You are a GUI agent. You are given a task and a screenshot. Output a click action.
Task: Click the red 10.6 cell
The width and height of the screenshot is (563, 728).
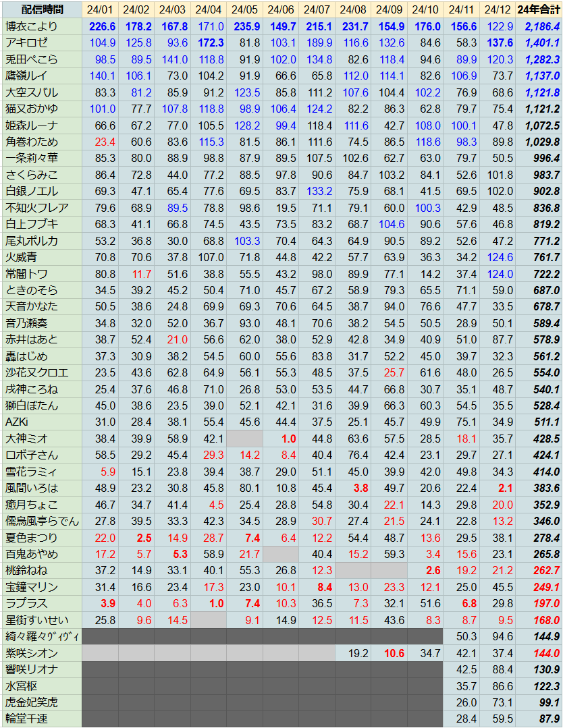click(x=390, y=653)
